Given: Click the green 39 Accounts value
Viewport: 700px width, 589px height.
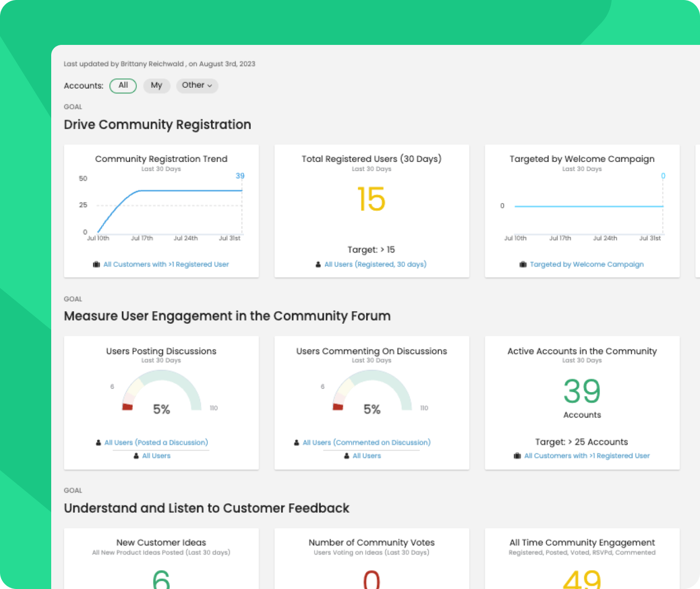Looking at the screenshot, I should (x=582, y=392).
